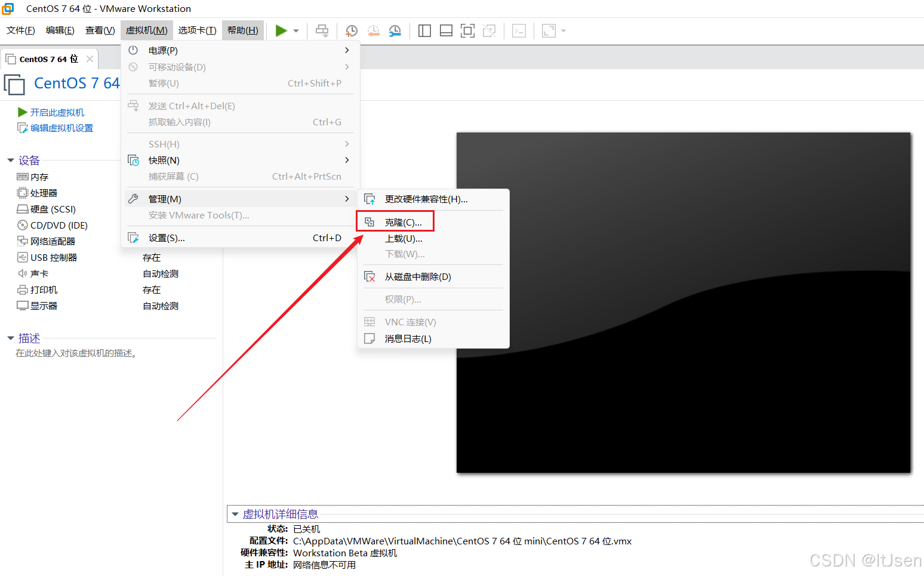
Task: Toggle the sidebar library view icon
Action: click(x=425, y=31)
